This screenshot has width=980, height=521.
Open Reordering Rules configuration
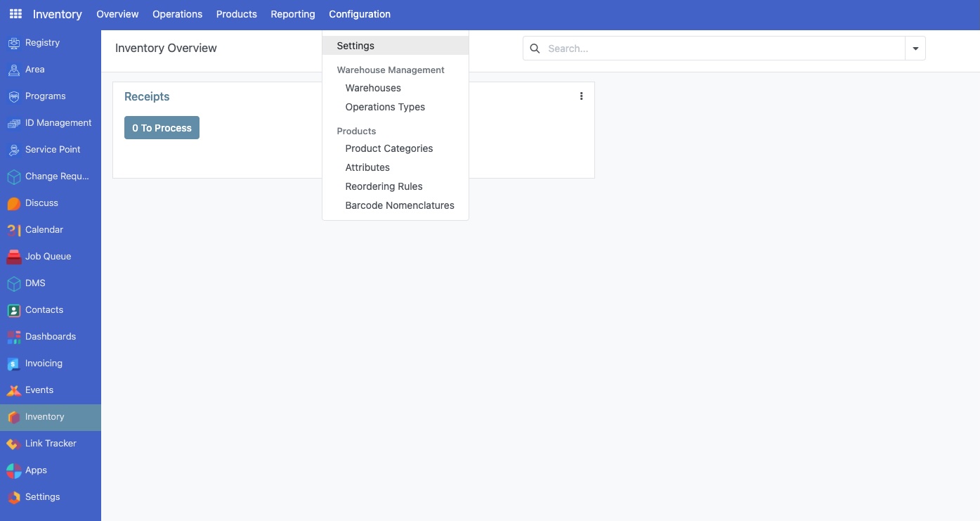tap(384, 186)
